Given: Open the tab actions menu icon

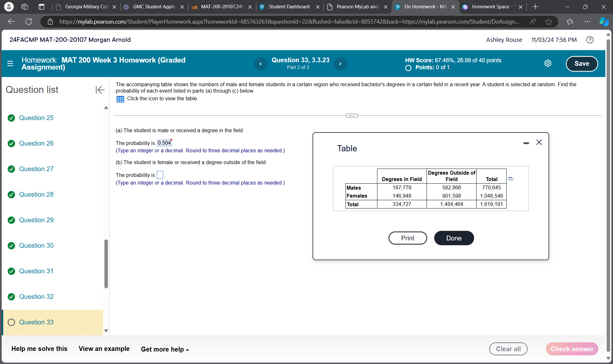Looking at the screenshot, I should [x=42, y=7].
